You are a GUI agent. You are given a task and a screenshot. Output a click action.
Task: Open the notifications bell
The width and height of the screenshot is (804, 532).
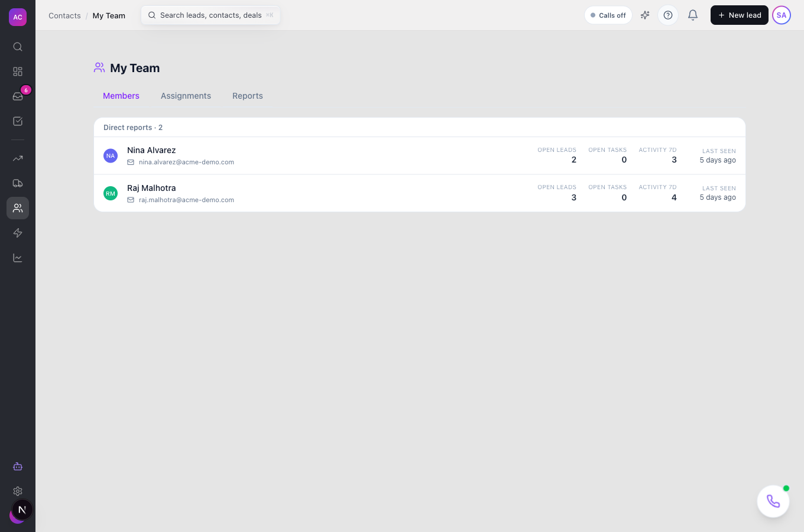coord(693,15)
